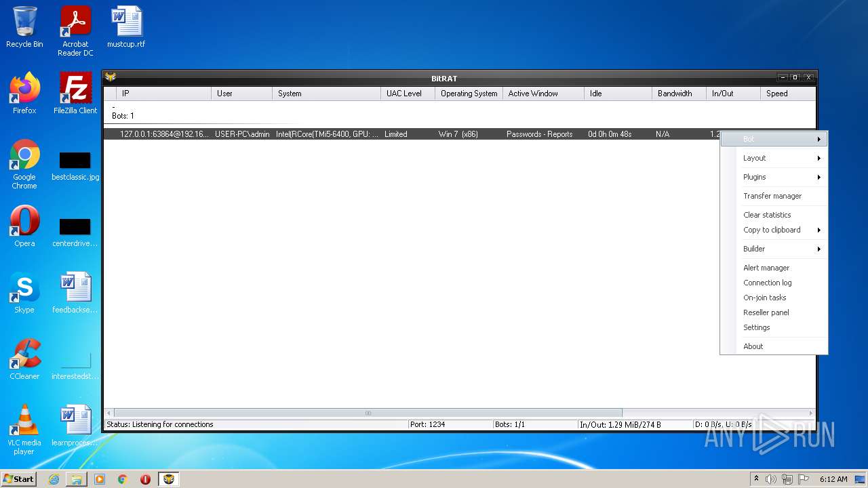Sort by Operating System column header
868x488 pixels.
tap(469, 94)
